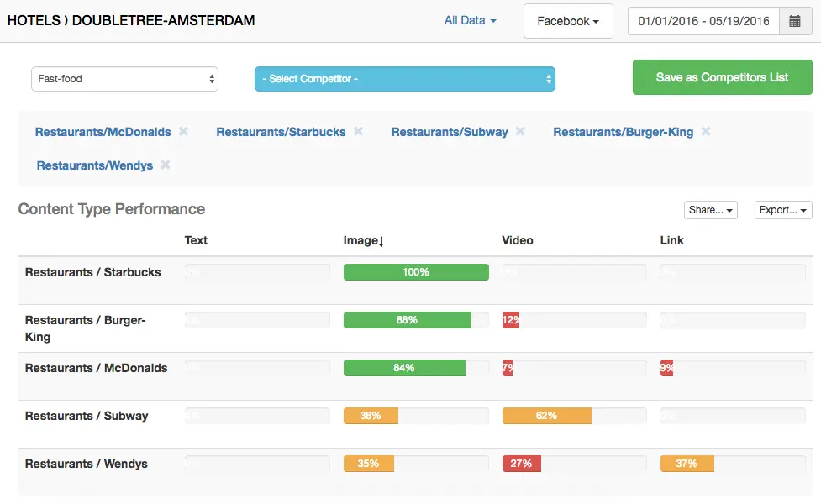
Task: Remove Restaurants/Wendys competitor tag
Action: tap(166, 165)
